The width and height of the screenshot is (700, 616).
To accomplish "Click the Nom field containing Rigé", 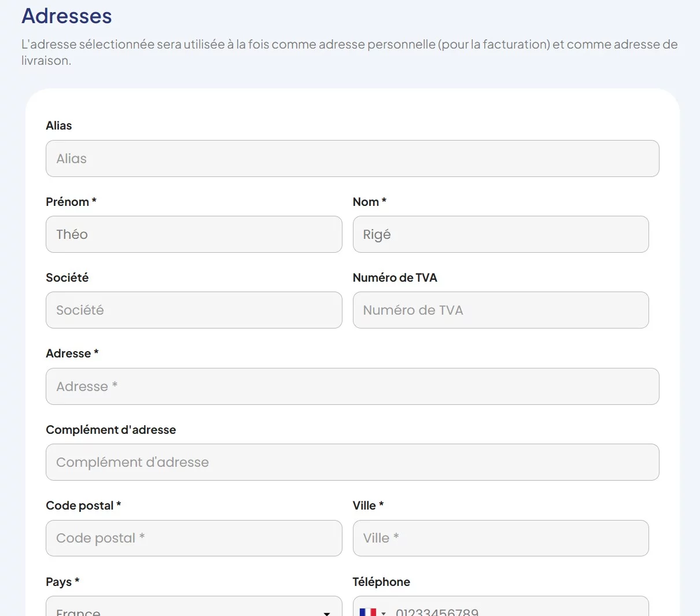I will pyautogui.click(x=500, y=234).
